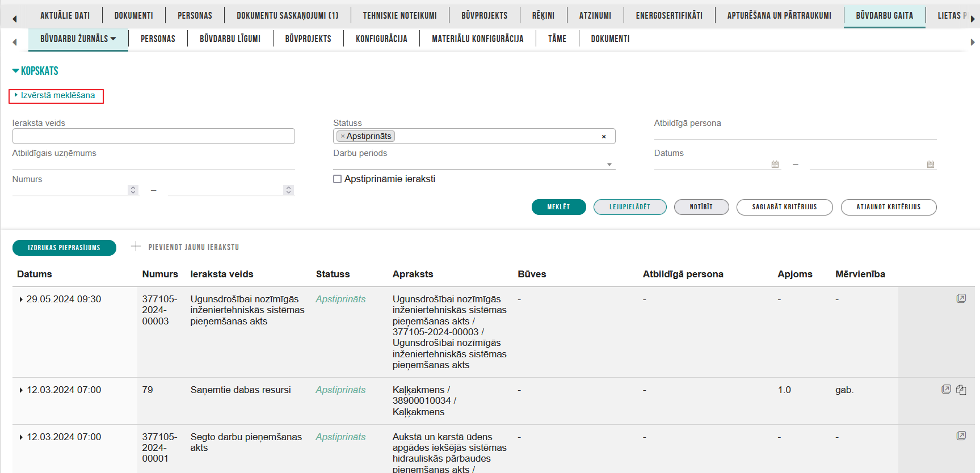Open the Rēķini tab
The width and height of the screenshot is (980, 473).
543,15
